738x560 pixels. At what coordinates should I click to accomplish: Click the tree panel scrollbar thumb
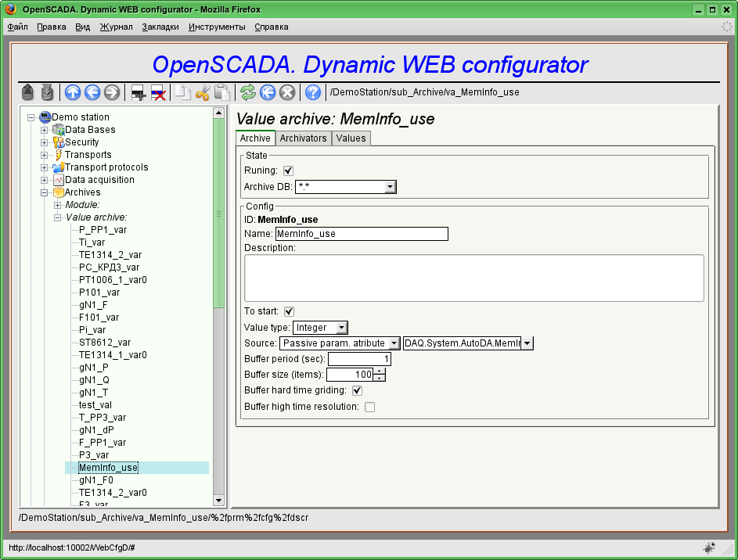point(218,213)
